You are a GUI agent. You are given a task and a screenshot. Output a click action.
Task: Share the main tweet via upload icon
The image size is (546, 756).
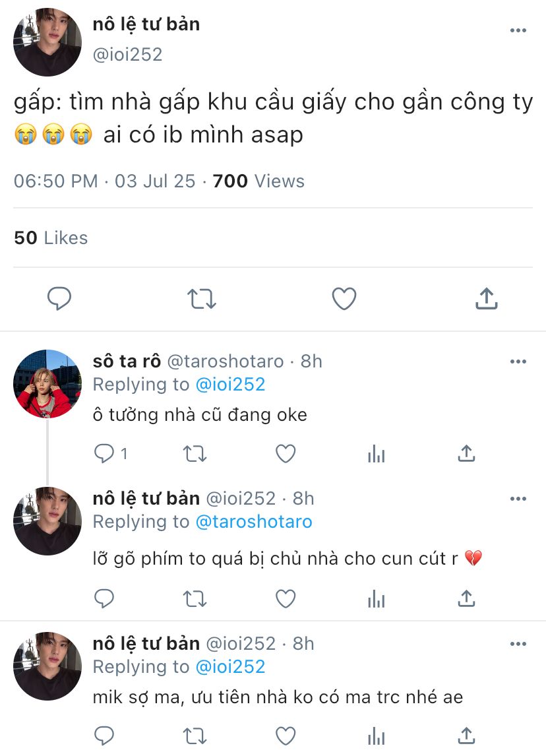(486, 299)
